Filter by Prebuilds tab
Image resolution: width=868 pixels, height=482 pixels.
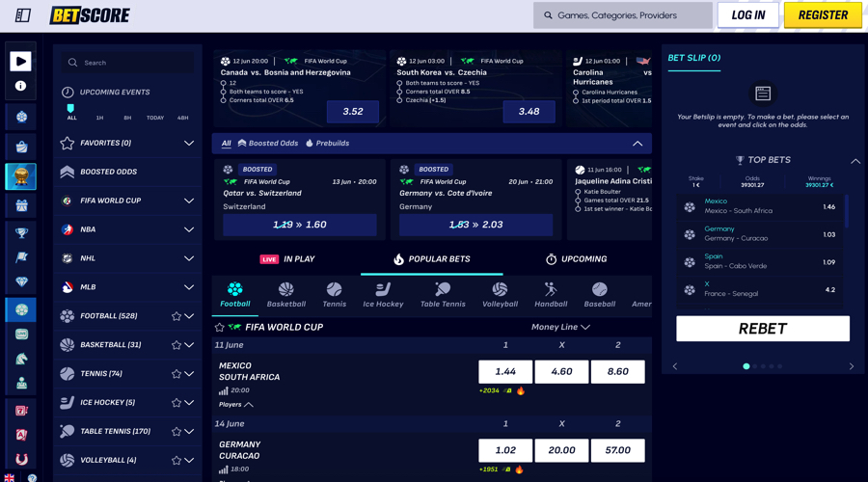tap(327, 144)
